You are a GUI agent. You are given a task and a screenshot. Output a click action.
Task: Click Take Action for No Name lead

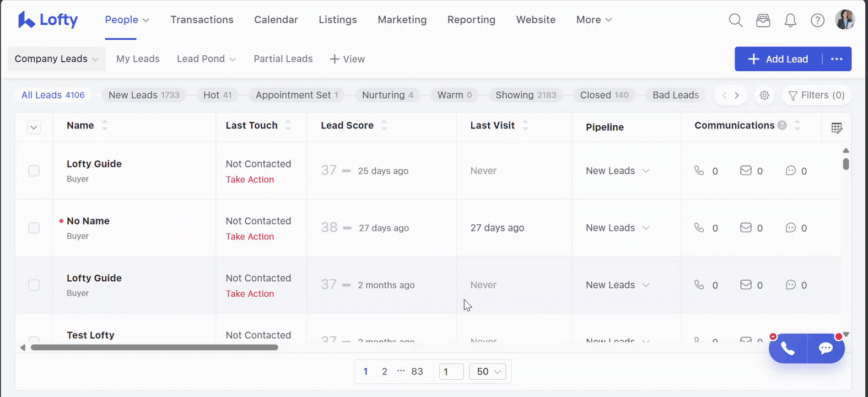pos(250,237)
